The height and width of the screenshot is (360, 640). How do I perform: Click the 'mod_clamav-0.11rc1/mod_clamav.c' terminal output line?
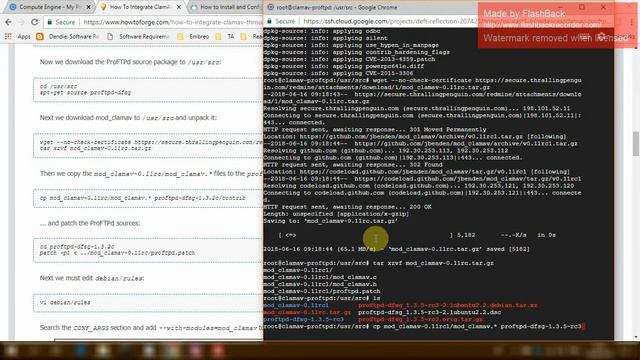pyautogui.click(x=320, y=277)
